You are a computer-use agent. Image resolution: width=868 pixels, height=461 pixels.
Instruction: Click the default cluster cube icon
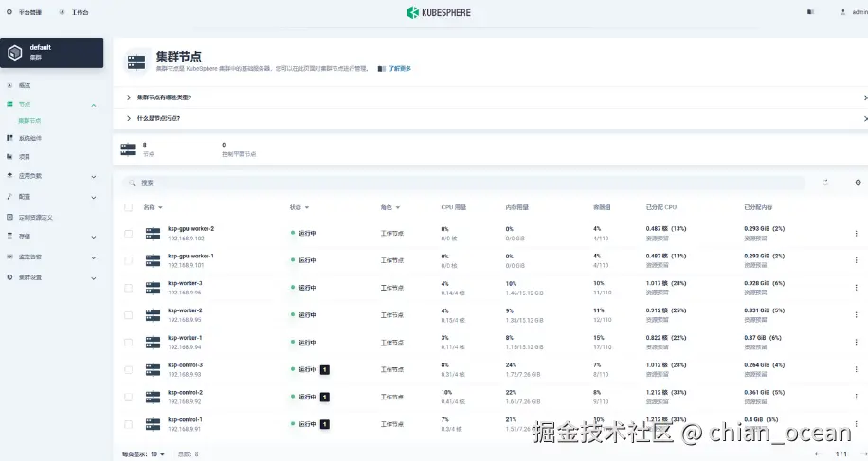click(14, 52)
